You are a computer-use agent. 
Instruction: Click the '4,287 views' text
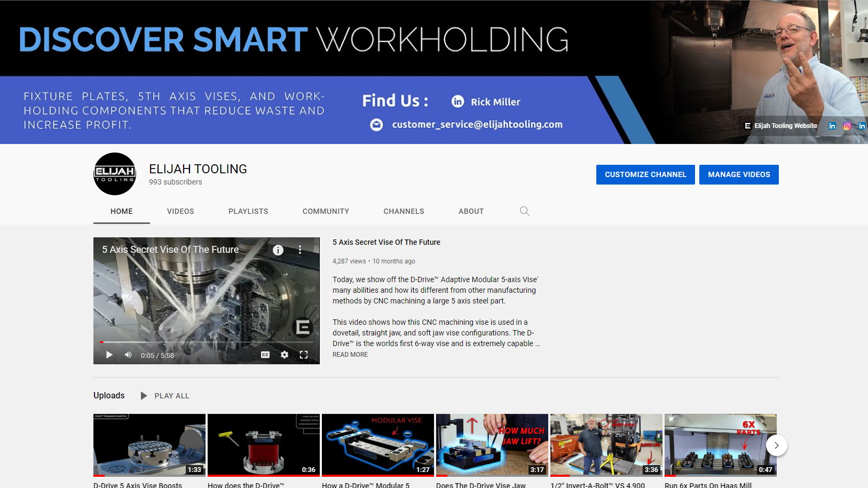[x=349, y=261]
